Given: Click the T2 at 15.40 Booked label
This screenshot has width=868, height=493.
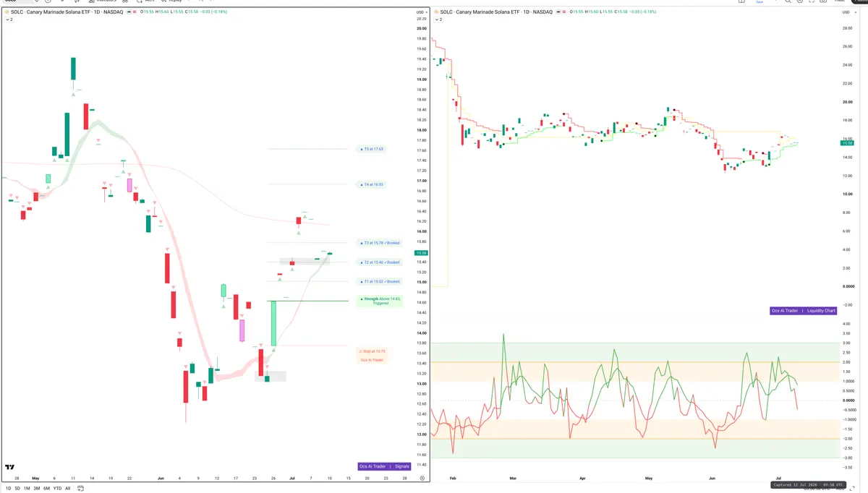Looking at the screenshot, I should [x=380, y=262].
